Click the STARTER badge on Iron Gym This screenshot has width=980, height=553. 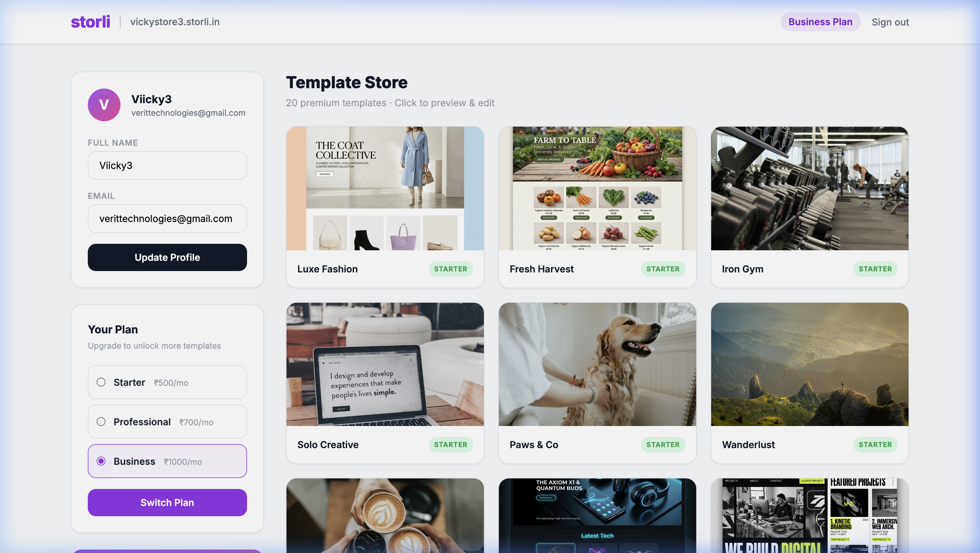(x=875, y=269)
